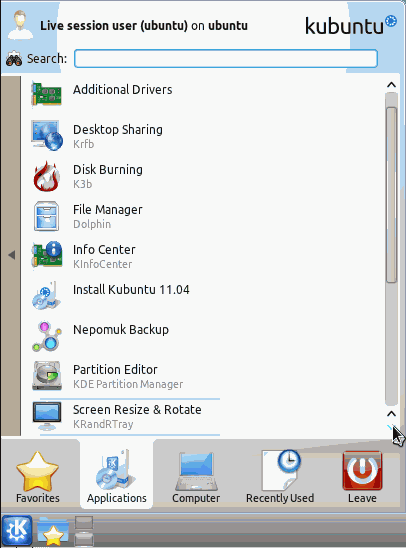The width and height of the screenshot is (406, 548).
Task: Select the "Info Center" entry text
Action: point(104,250)
